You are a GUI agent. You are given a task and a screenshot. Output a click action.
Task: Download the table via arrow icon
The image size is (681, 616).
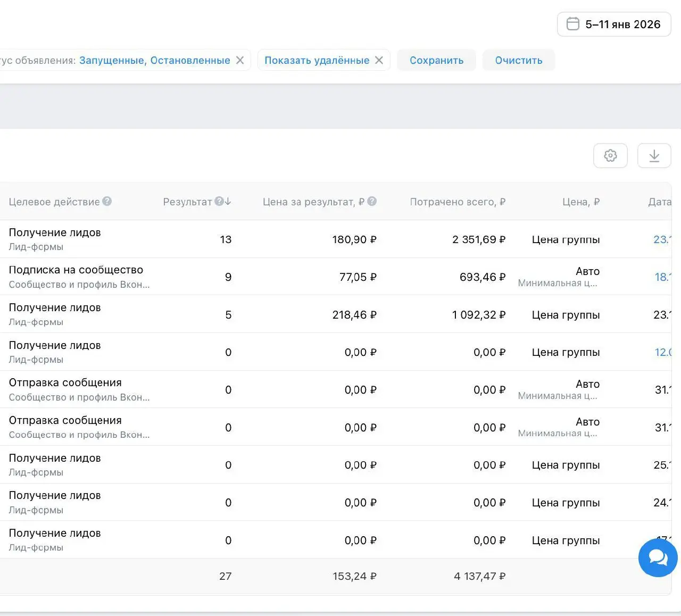click(x=654, y=156)
